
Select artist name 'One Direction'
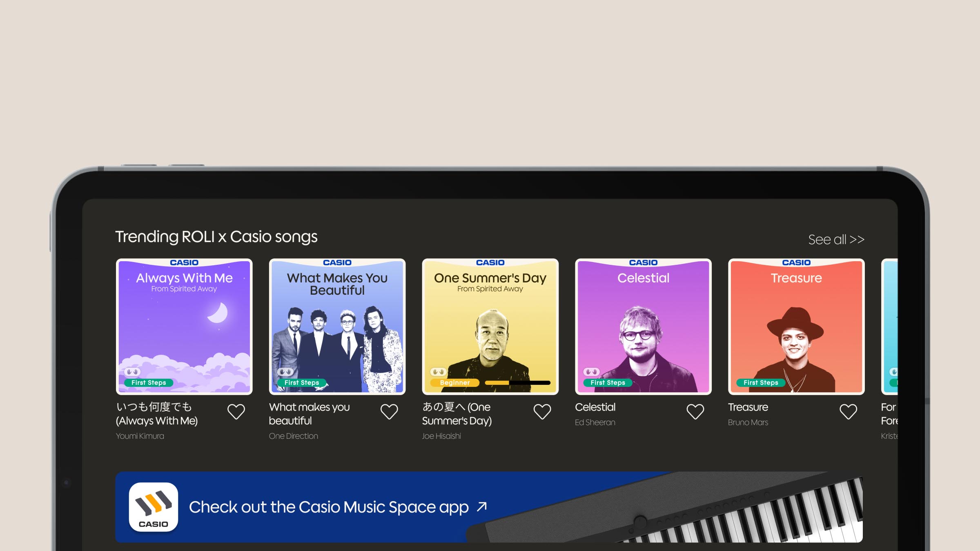pos(294,436)
